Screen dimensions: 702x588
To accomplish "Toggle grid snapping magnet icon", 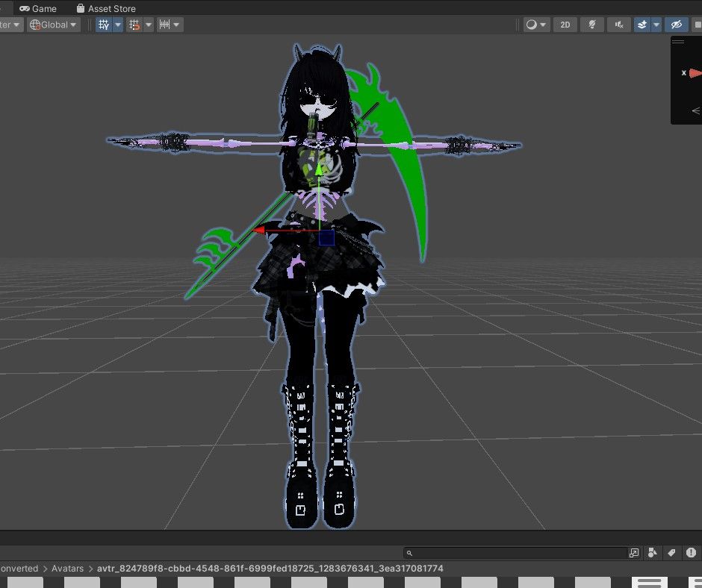I will coord(134,25).
